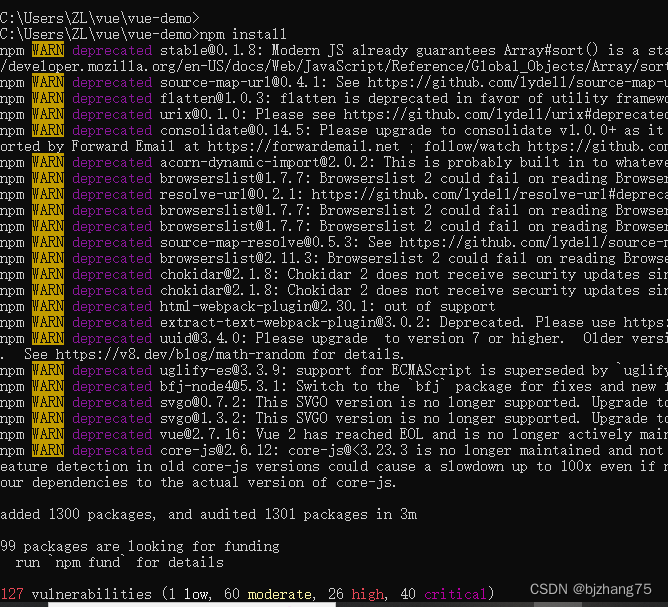
Task: Click the WARN badge on the core-js@2.6.12 line
Action: click(x=48, y=451)
